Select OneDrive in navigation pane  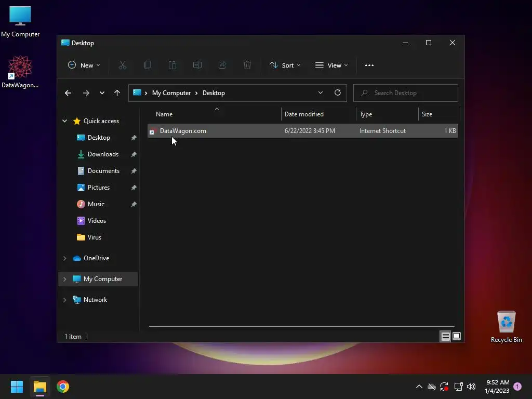[96, 258]
